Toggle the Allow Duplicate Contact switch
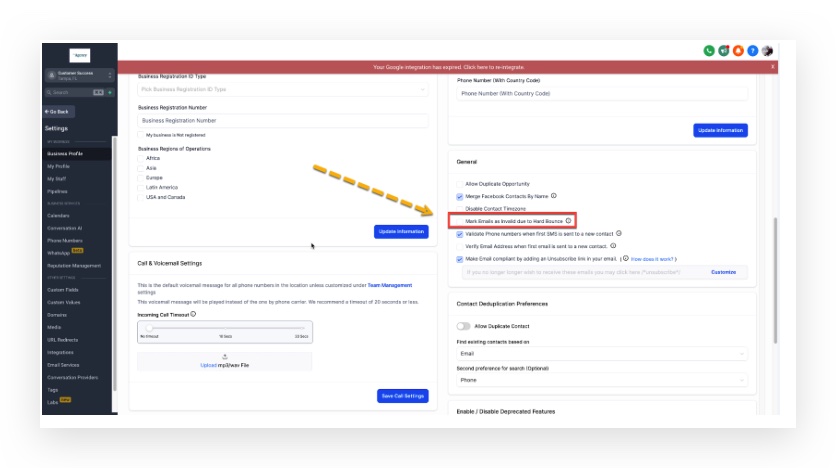 tap(464, 326)
